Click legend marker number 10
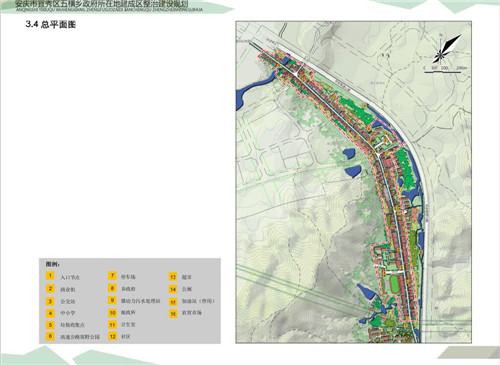The height and width of the screenshot is (365, 500). (x=112, y=313)
